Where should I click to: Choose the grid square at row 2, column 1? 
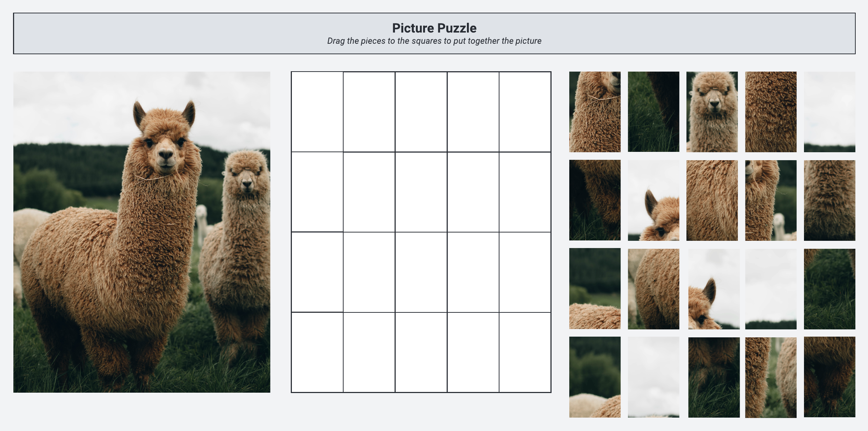317,192
